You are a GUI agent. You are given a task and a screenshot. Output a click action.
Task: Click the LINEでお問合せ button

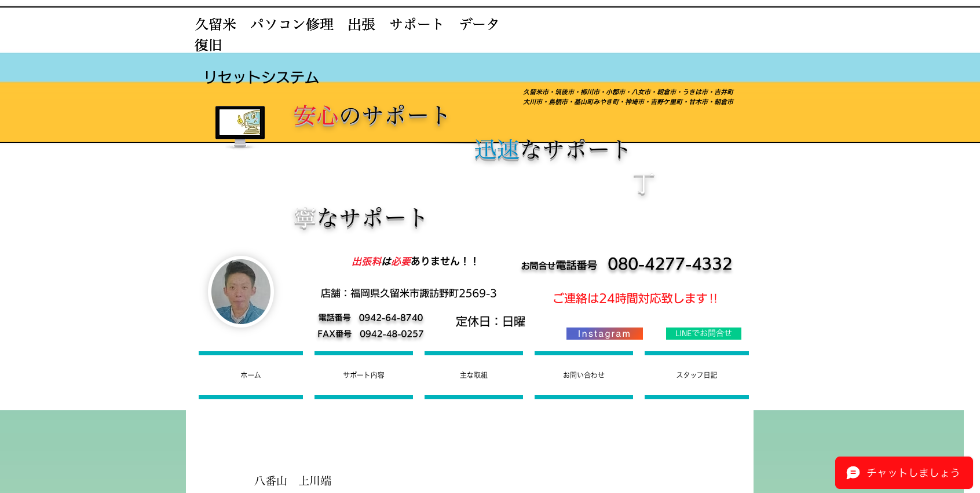tap(704, 333)
